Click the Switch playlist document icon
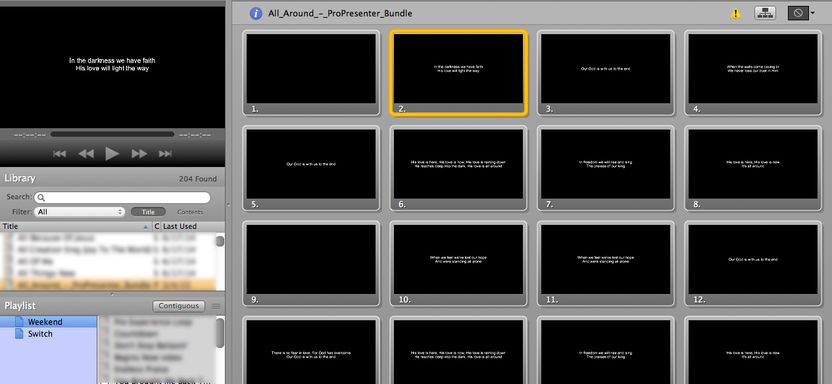Image resolution: width=832 pixels, height=384 pixels. [x=20, y=334]
